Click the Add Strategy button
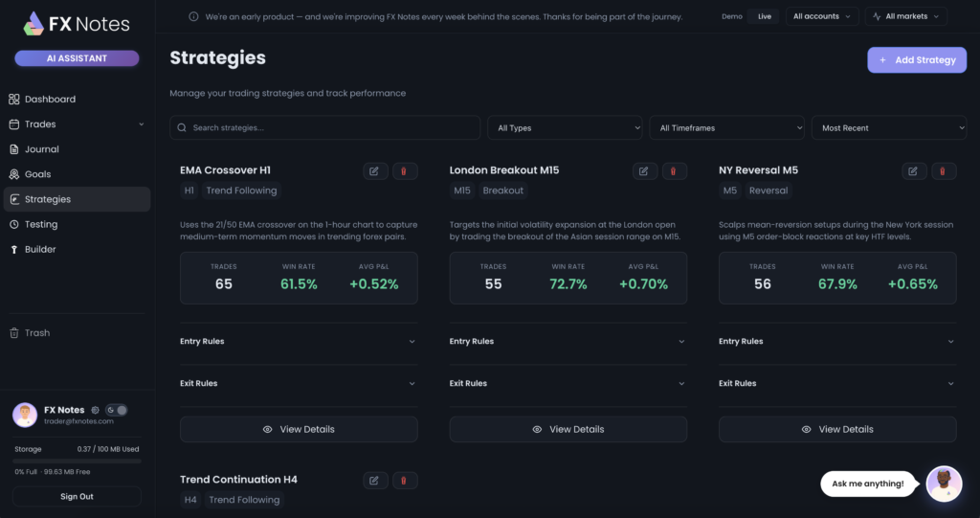 pos(917,60)
